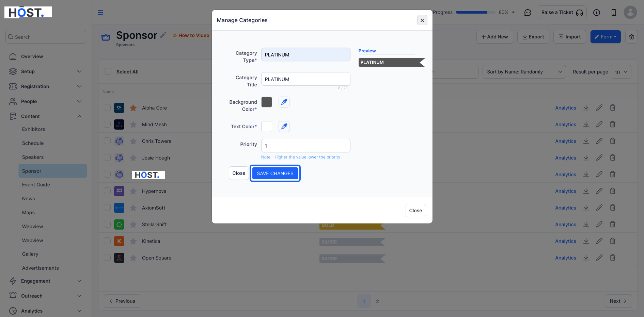644x317 pixels.
Task: Click the Export button
Action: click(x=533, y=37)
